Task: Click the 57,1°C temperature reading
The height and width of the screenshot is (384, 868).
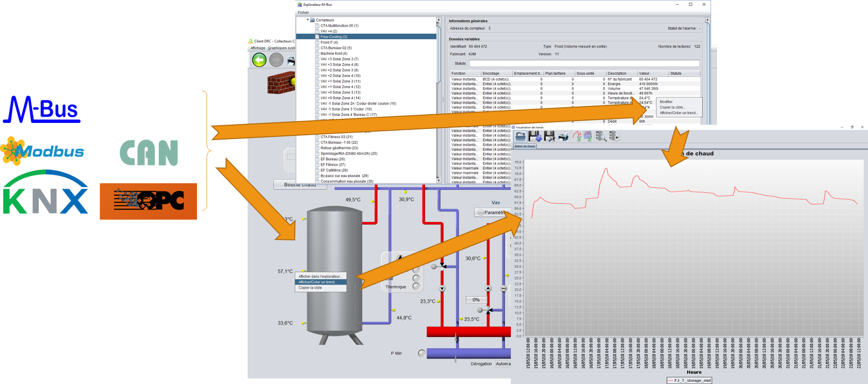Action: 285,271
